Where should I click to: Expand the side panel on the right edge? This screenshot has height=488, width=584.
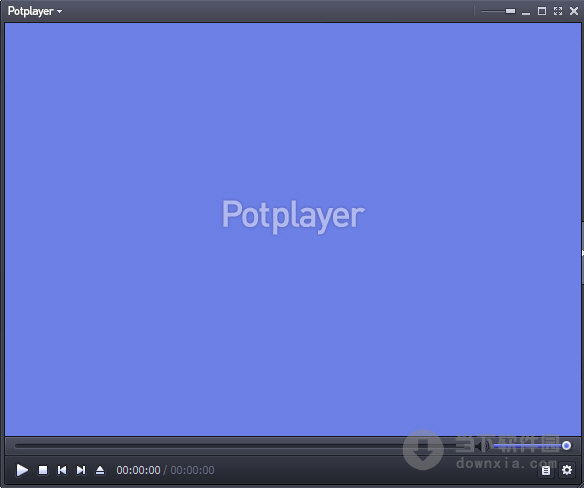tap(582, 253)
